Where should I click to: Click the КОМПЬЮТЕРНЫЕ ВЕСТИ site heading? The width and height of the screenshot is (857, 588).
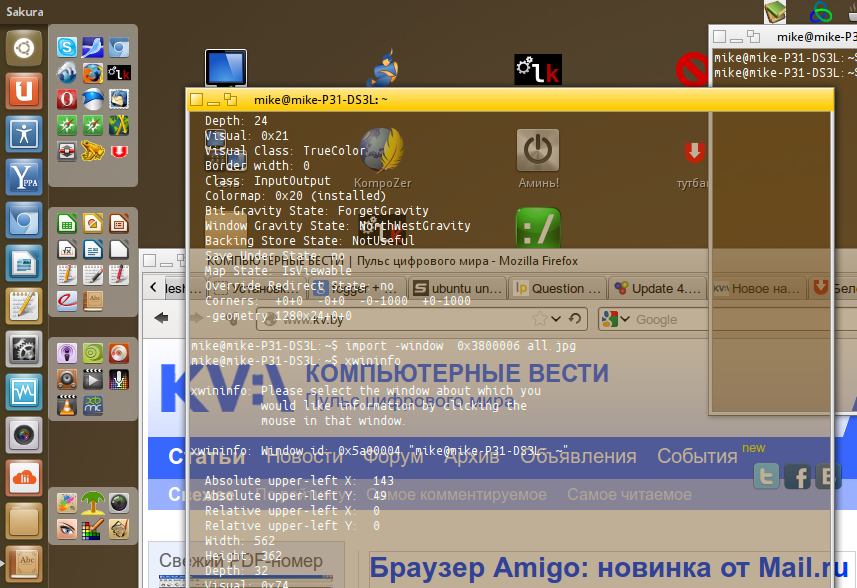[x=456, y=374]
